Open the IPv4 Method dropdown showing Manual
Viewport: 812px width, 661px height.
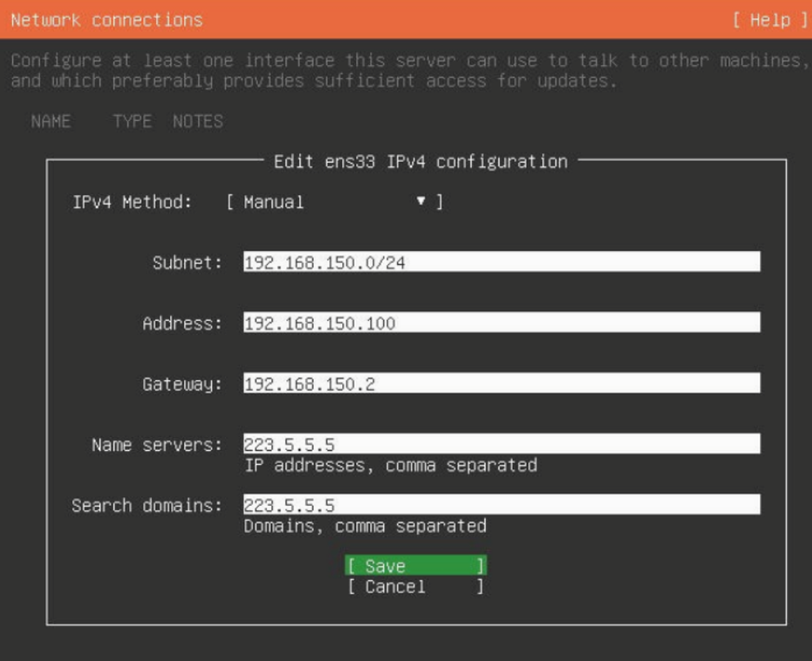pos(335,202)
